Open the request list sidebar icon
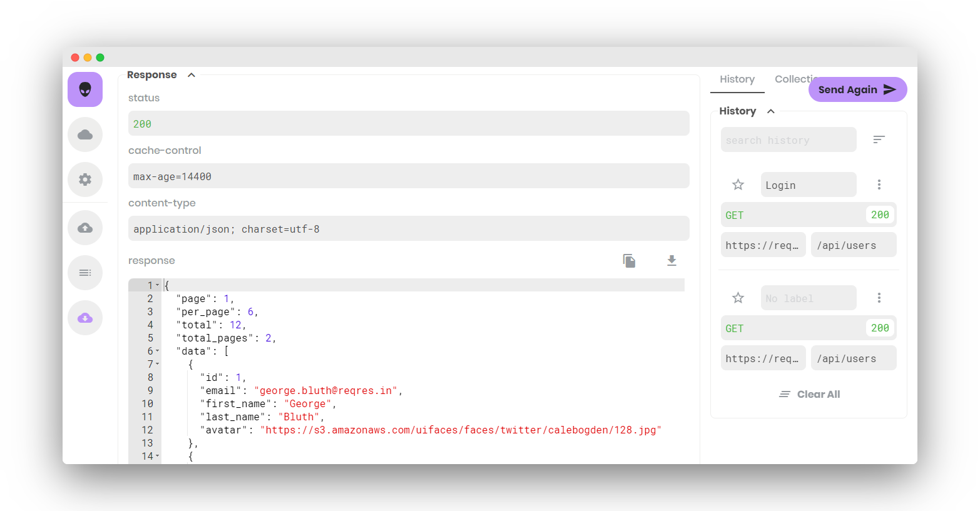Image resolution: width=980 pixels, height=511 pixels. click(x=85, y=273)
